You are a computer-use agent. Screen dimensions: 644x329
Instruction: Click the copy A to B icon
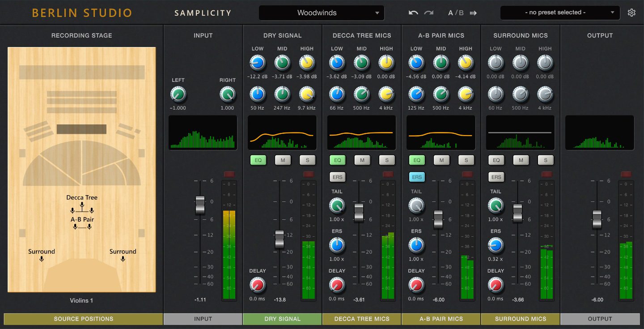[473, 13]
